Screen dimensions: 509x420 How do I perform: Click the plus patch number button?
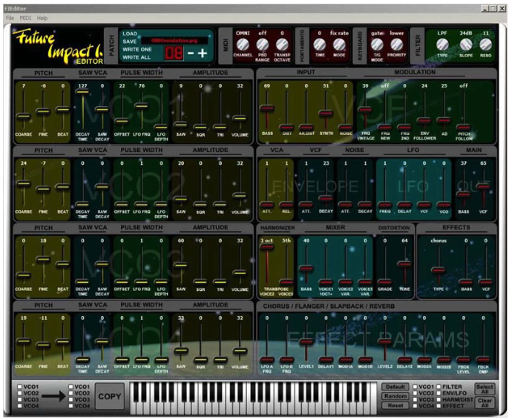pos(203,53)
